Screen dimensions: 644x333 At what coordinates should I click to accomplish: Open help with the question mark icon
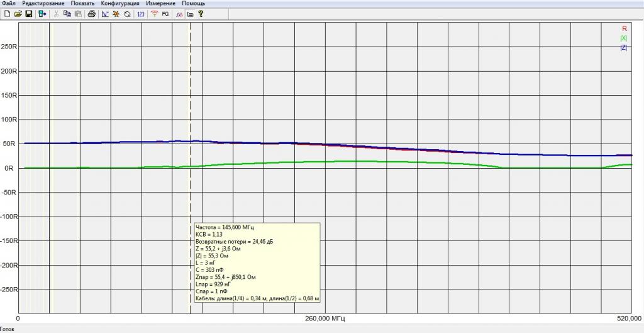click(x=201, y=14)
